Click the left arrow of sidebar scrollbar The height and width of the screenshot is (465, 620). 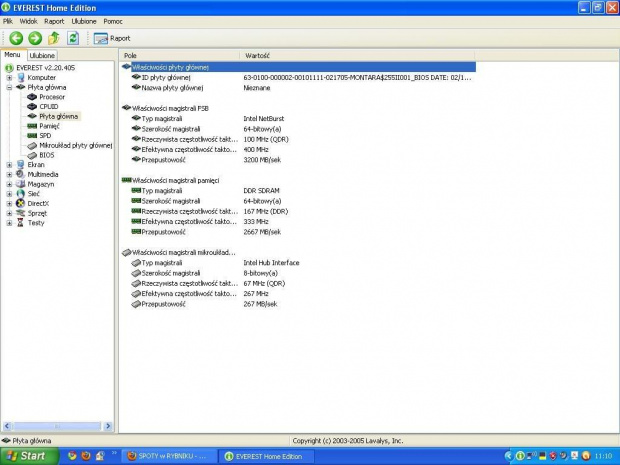tap(7, 426)
